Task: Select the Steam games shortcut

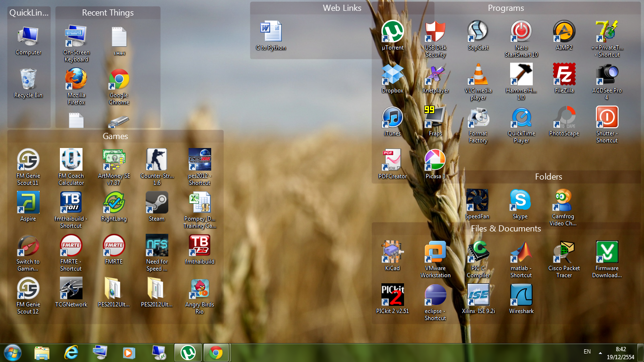Action: [x=157, y=206]
